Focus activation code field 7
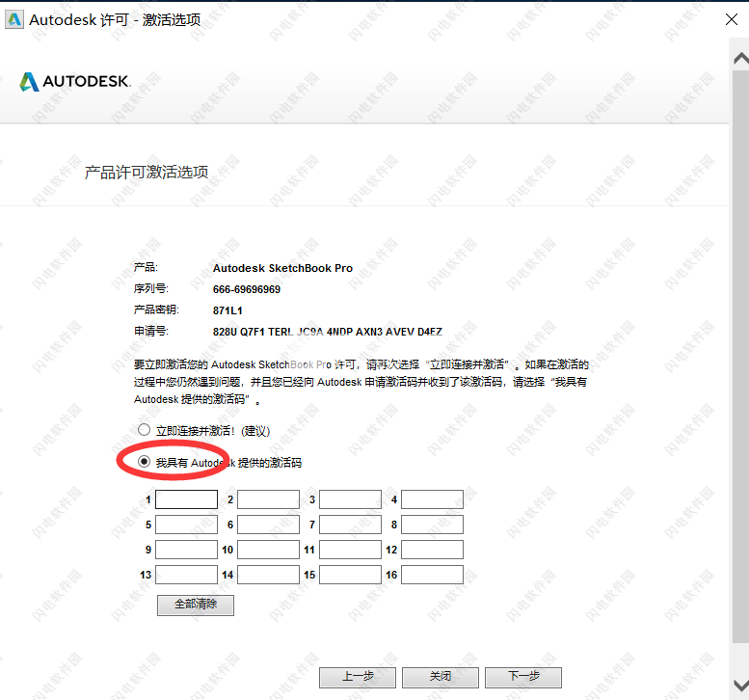The width and height of the screenshot is (749, 700). point(350,525)
